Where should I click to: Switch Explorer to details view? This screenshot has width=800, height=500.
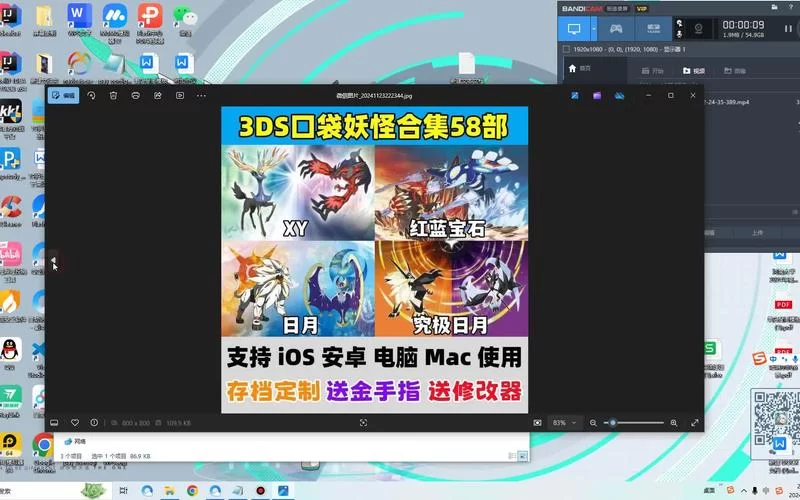[x=512, y=456]
